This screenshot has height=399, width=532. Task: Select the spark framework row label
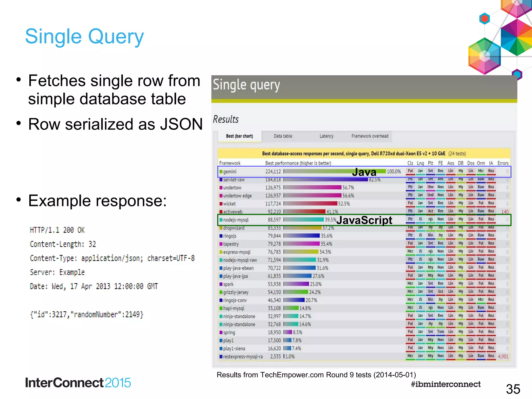228,284
